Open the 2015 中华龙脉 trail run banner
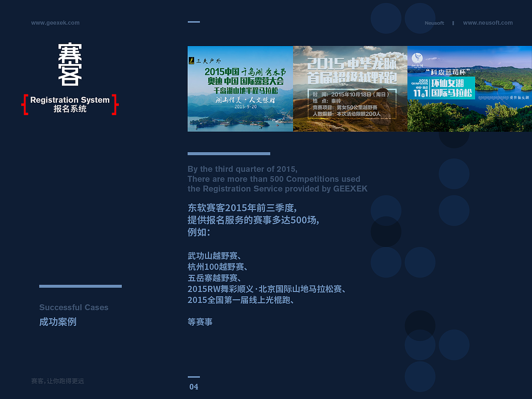 350,89
